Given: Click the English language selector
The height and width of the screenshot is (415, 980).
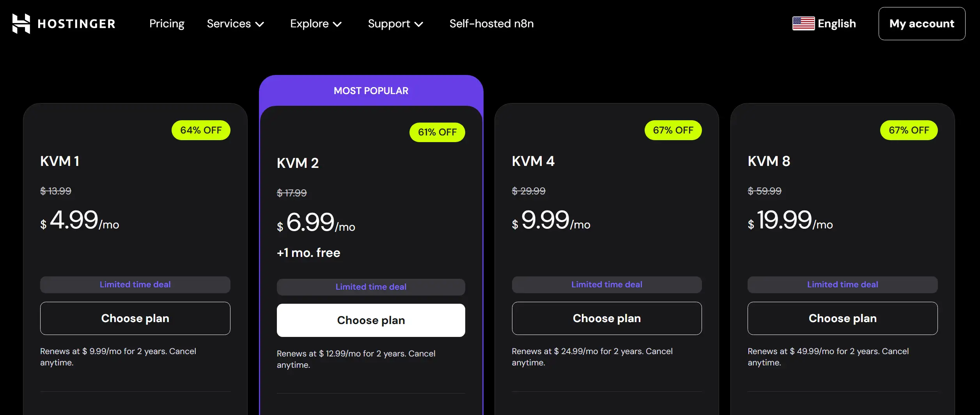Looking at the screenshot, I should pos(836,24).
